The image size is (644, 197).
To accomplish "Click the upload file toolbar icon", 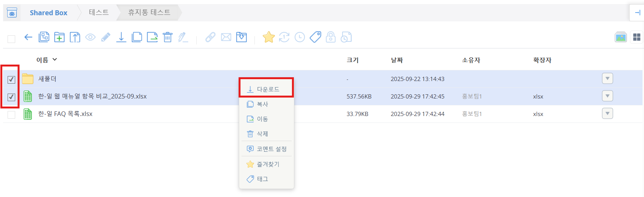I will coord(75,37).
